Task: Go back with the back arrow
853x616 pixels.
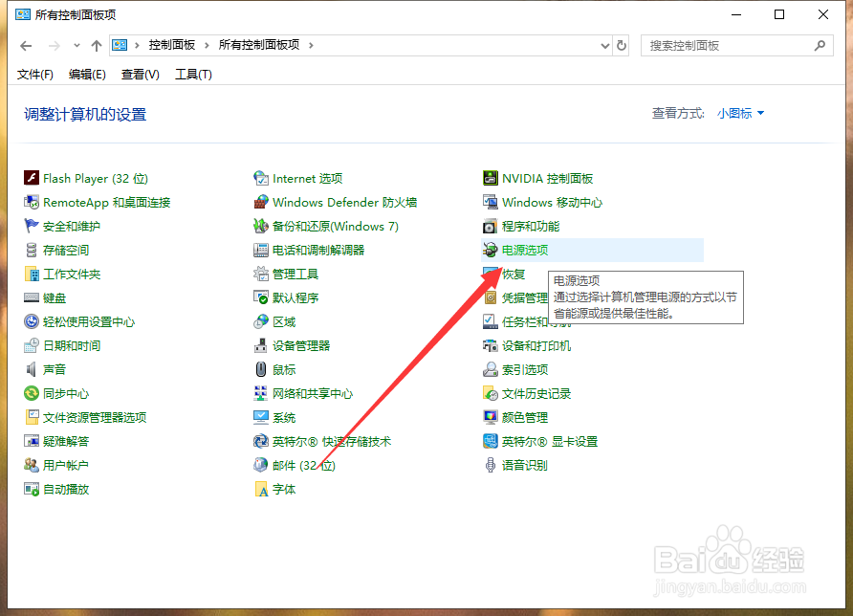Action: click(x=26, y=46)
